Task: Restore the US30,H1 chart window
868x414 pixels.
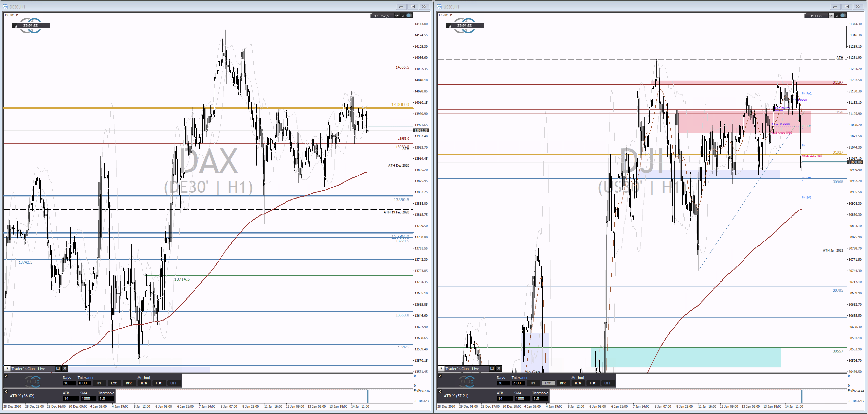Action: click(x=847, y=7)
